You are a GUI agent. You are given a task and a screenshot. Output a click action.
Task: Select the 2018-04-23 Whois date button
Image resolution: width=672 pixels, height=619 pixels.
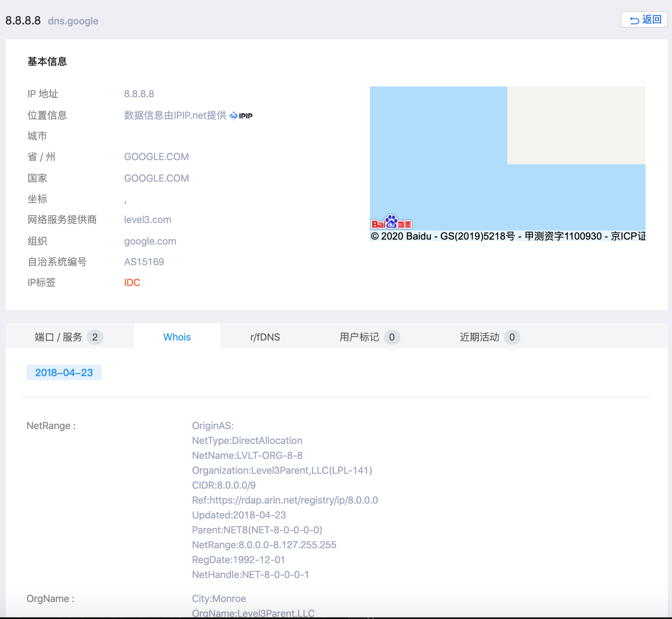pos(64,372)
